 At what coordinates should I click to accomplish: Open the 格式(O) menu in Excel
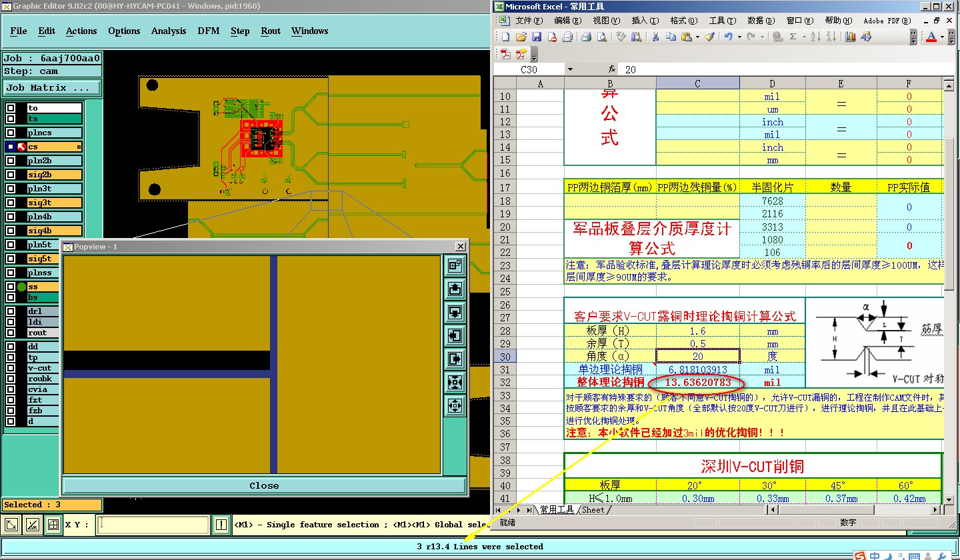click(x=683, y=21)
